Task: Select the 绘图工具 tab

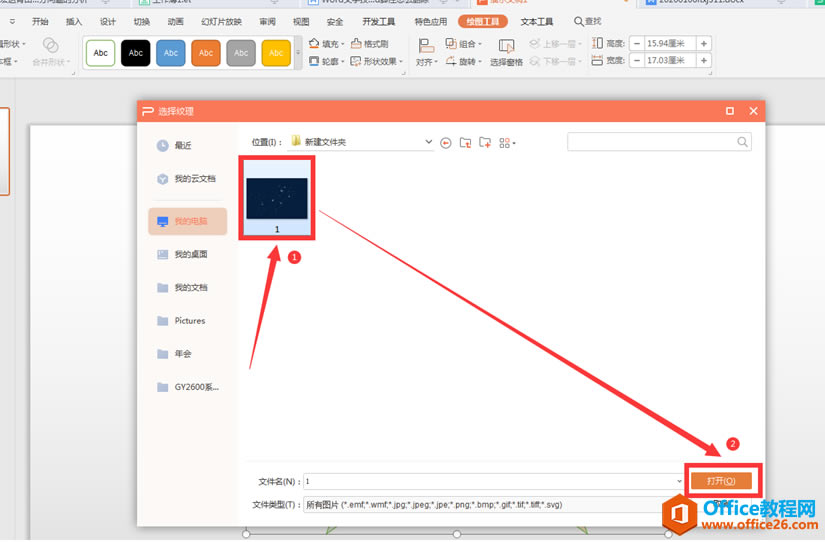Action: (x=482, y=22)
